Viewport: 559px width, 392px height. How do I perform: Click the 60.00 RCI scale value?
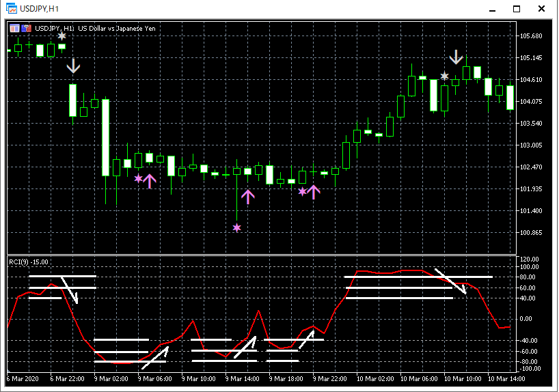[528, 288]
